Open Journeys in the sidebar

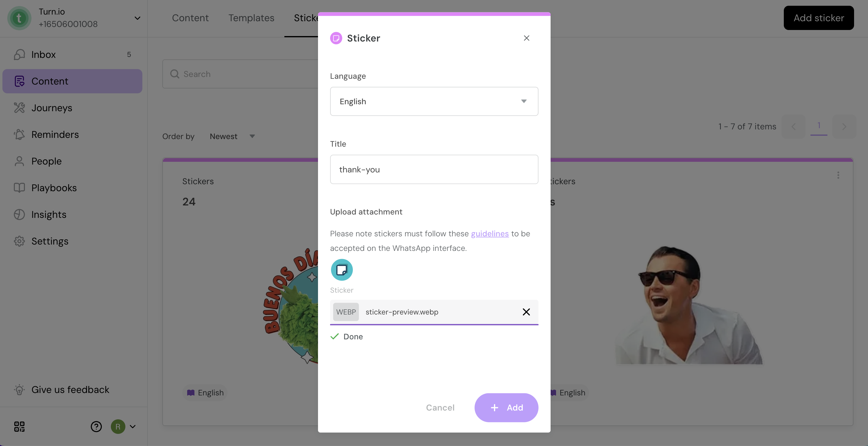tap(72, 108)
